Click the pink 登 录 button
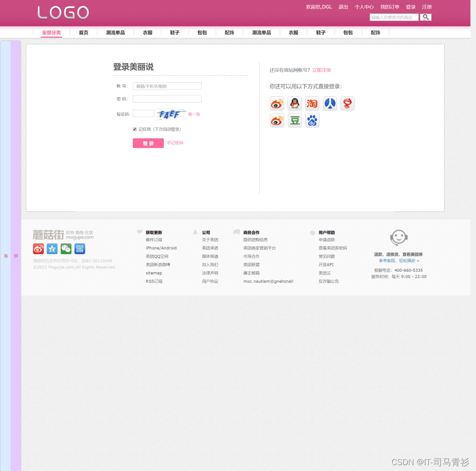This screenshot has height=471, width=476. 148,143
